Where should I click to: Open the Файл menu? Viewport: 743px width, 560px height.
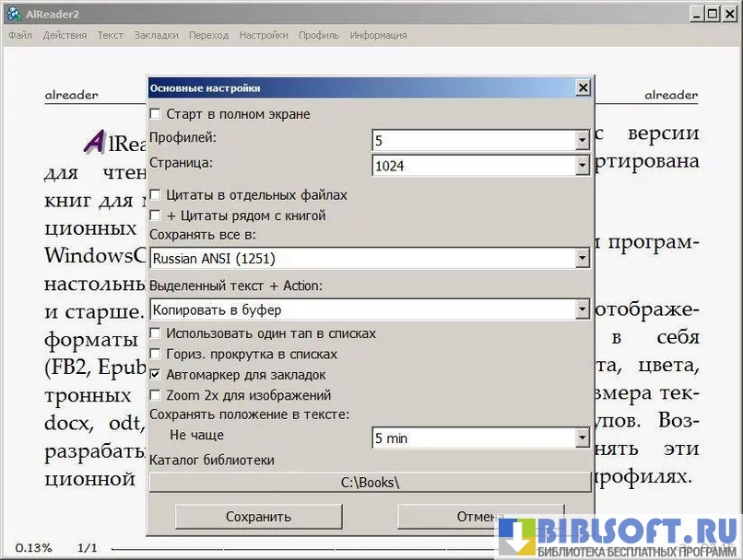[20, 35]
